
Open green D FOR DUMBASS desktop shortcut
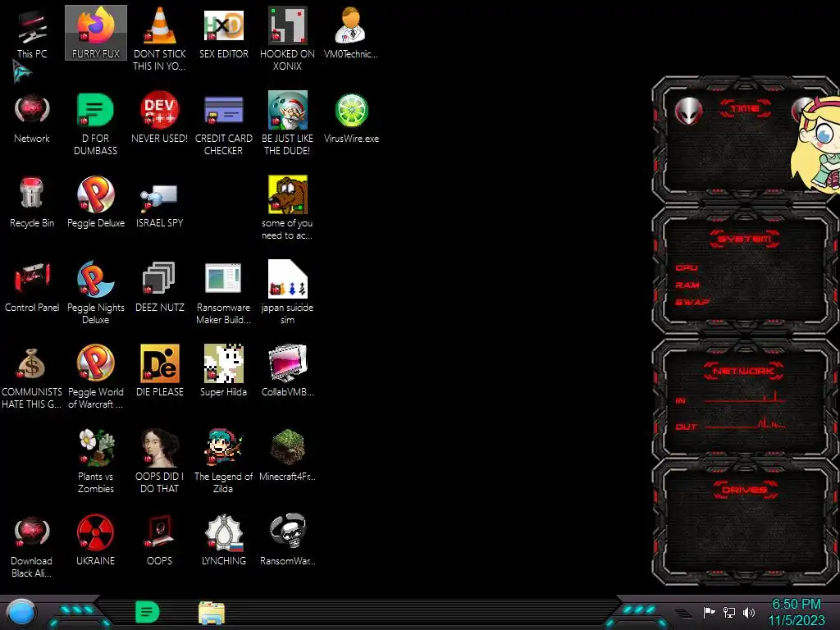[95, 124]
